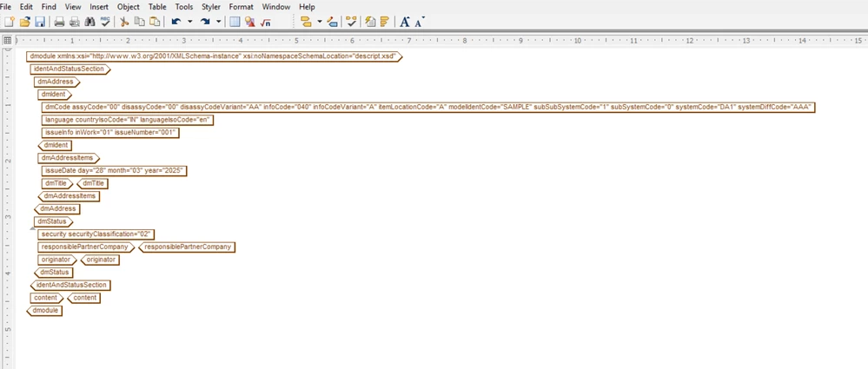Select the content closing tag
This screenshot has width=868, height=369.
(x=83, y=298)
